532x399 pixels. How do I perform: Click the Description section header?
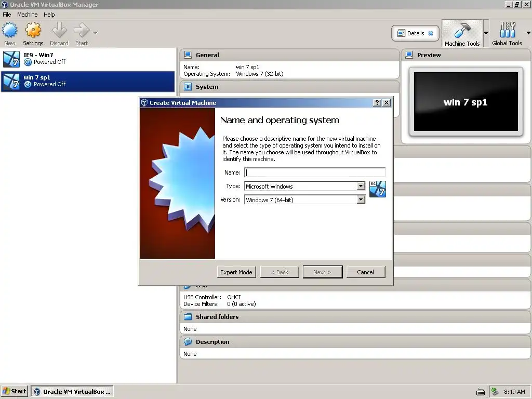tap(355, 342)
